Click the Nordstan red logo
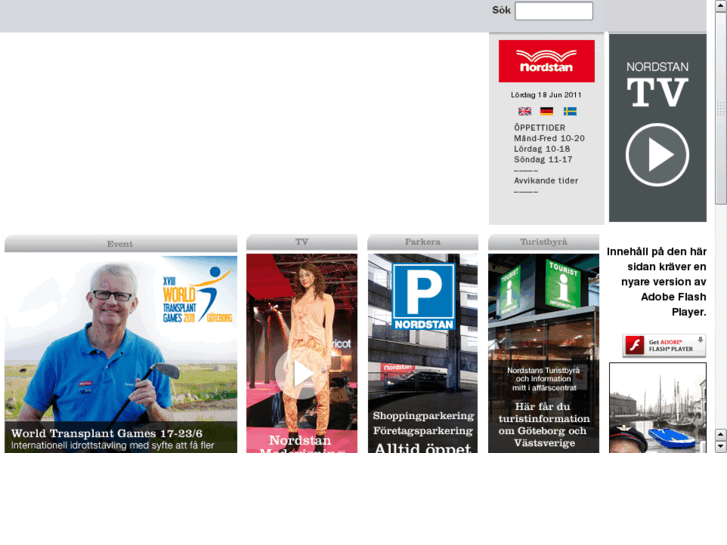Viewport: 727px width, 545px height. pos(547,61)
